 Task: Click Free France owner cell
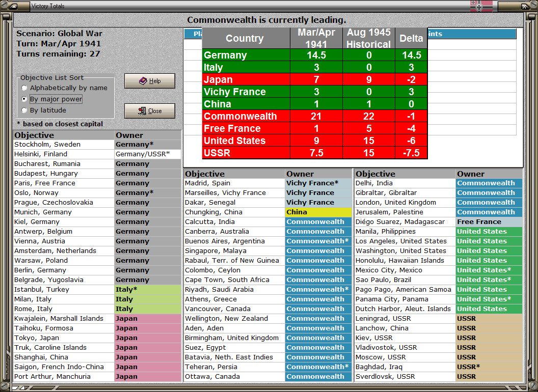pos(489,222)
